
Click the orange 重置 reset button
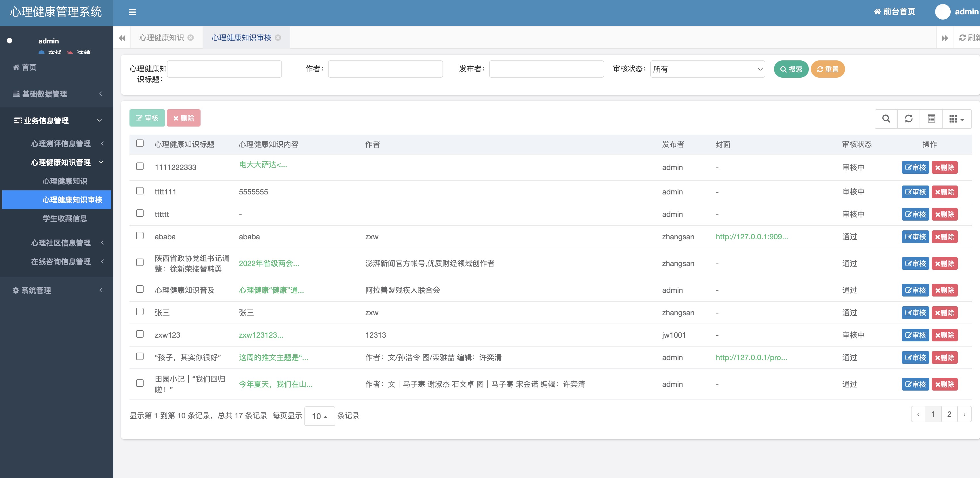point(828,69)
